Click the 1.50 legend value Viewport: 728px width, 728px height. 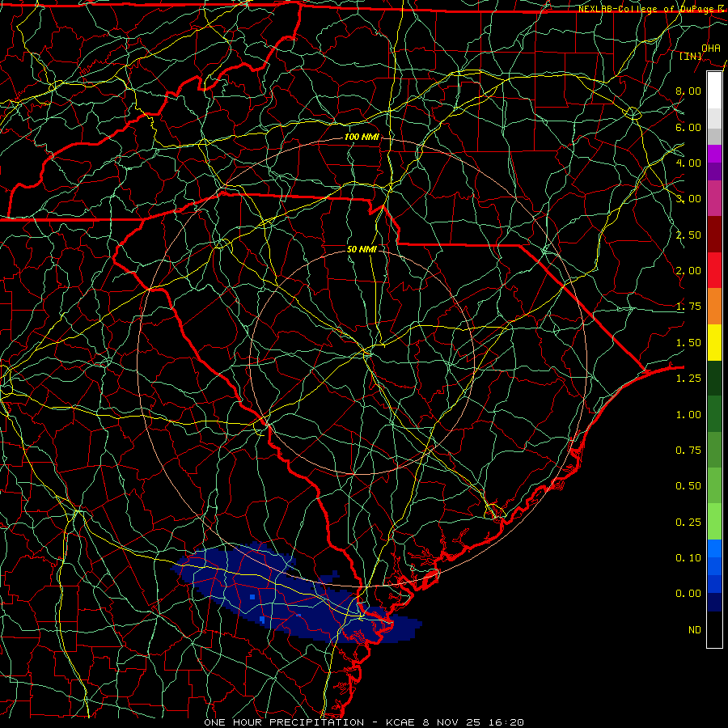[688, 343]
